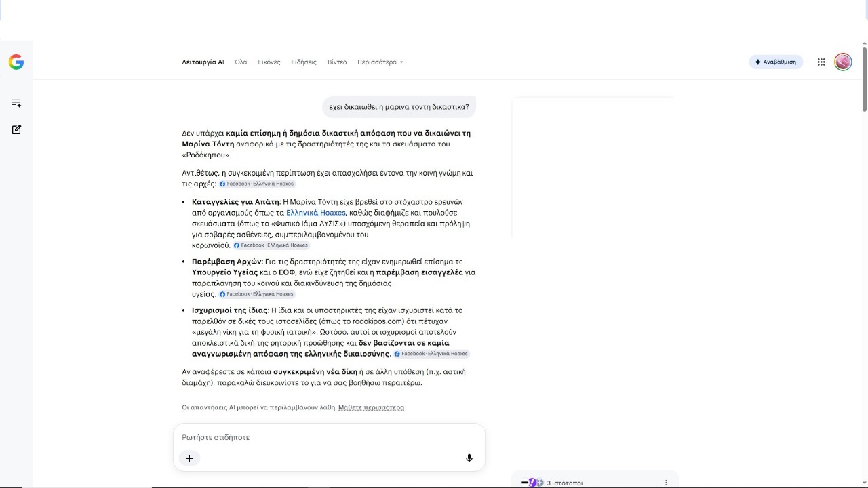This screenshot has width=868, height=488.
Task: Click the Αναβάθμιση upgrade button
Action: [x=776, y=62]
